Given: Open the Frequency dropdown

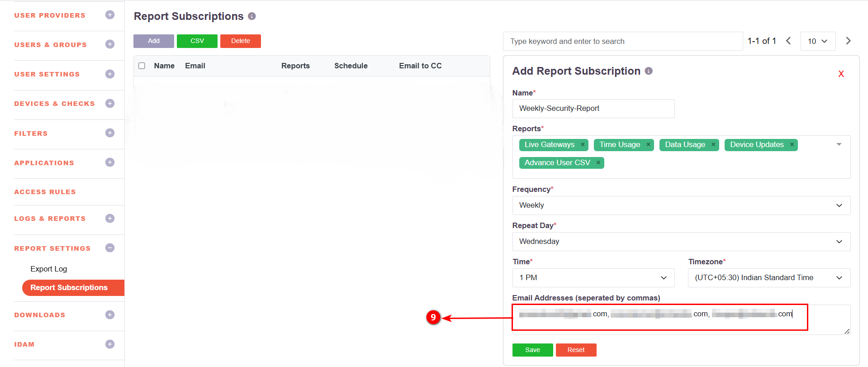Looking at the screenshot, I should pyautogui.click(x=681, y=205).
